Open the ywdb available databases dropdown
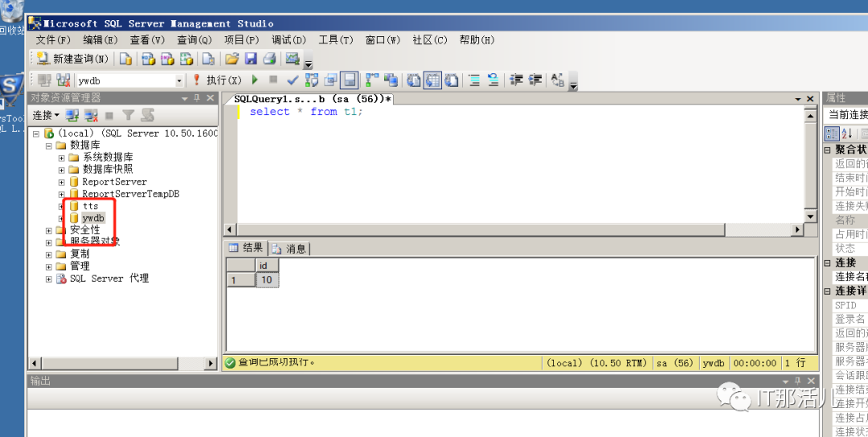The width and height of the screenshot is (868, 437). coord(179,81)
